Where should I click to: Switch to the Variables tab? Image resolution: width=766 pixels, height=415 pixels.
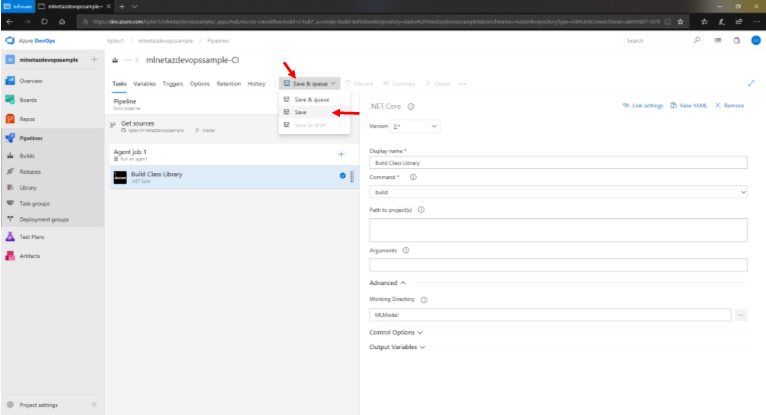point(144,84)
